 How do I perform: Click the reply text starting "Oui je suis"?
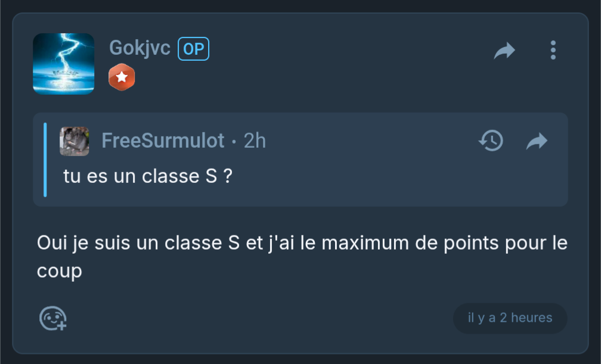[302, 257]
